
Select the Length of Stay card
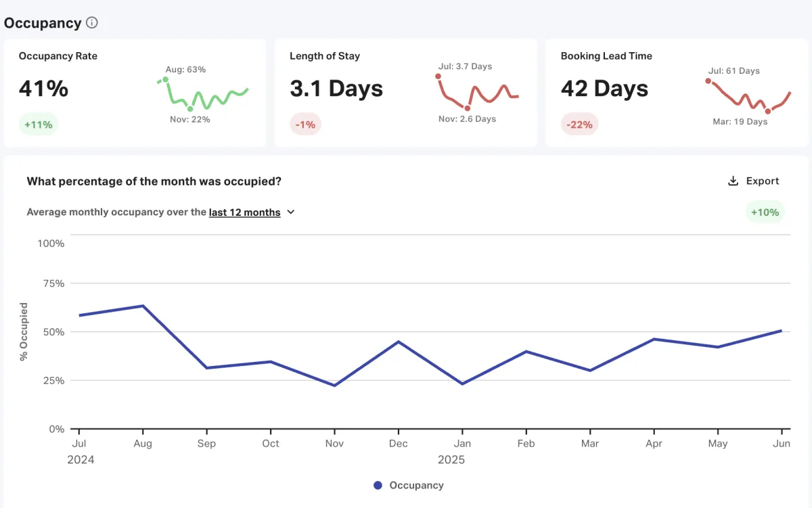coord(405,93)
